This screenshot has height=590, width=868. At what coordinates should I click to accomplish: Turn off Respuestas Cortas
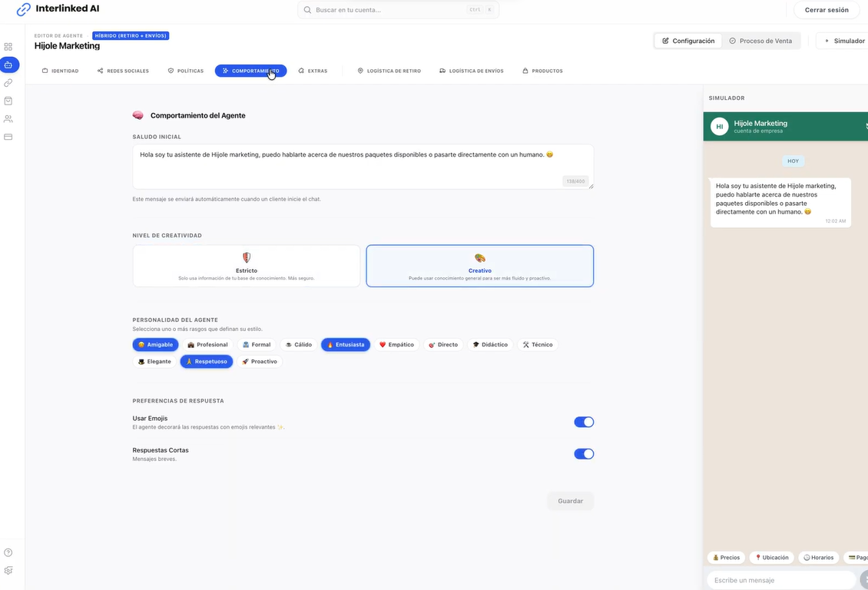584,453
